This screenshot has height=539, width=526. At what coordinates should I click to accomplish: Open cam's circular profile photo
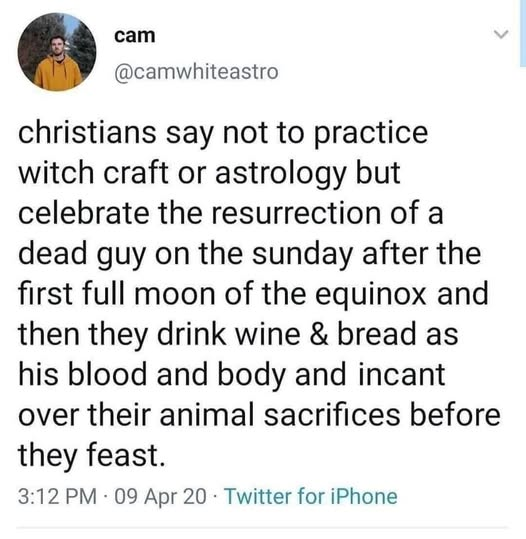57,52
